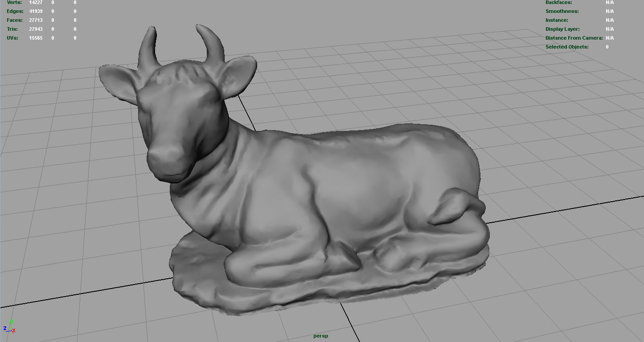This screenshot has height=342, width=644.
Task: Click the triangle count value 27943
Action: (x=36, y=29)
